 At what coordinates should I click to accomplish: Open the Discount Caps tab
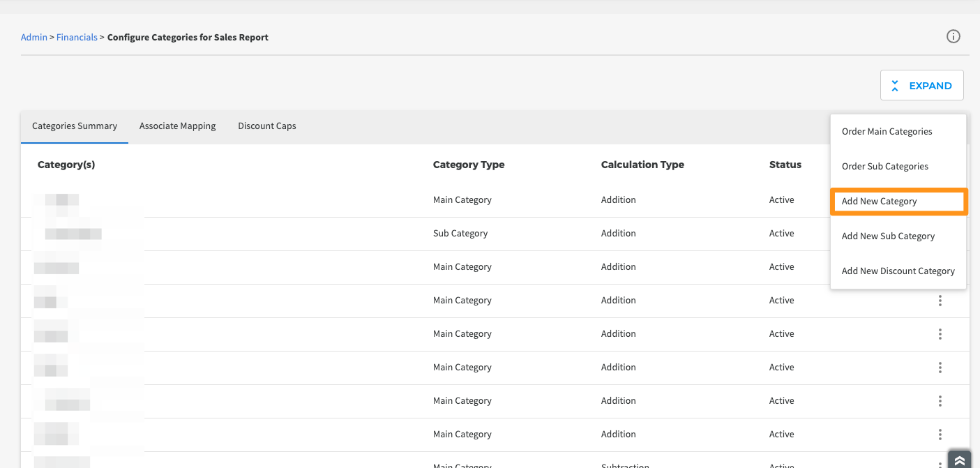(x=267, y=126)
